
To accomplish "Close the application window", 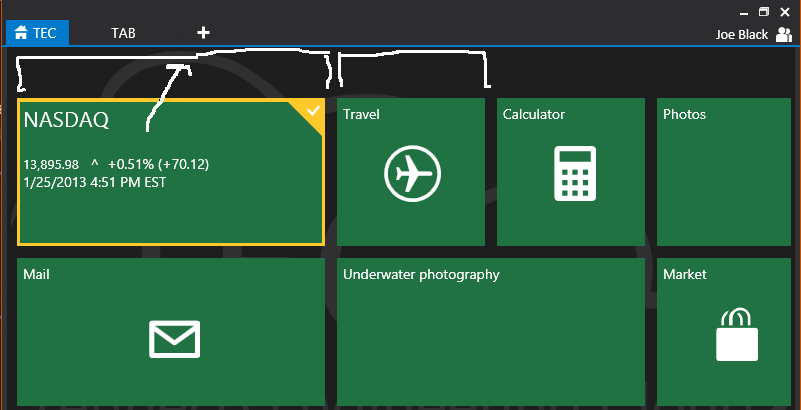I will (785, 11).
